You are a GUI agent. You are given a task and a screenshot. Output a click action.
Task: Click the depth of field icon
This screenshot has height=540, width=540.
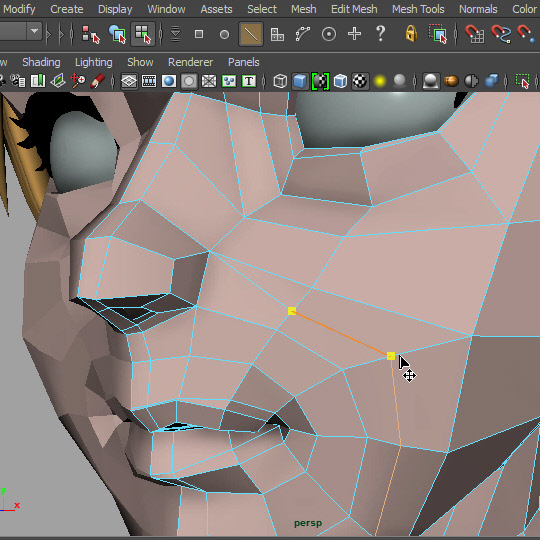pyautogui.click(x=491, y=82)
